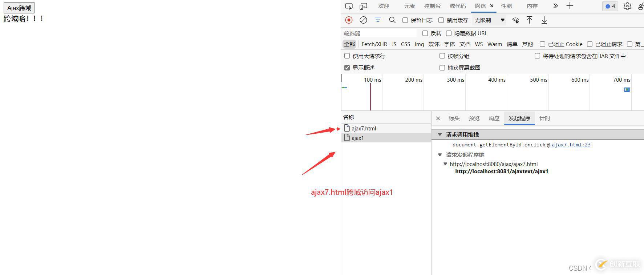Toggle the network filter funnel icon
Viewport: 644px width, 275px height.
[378, 20]
